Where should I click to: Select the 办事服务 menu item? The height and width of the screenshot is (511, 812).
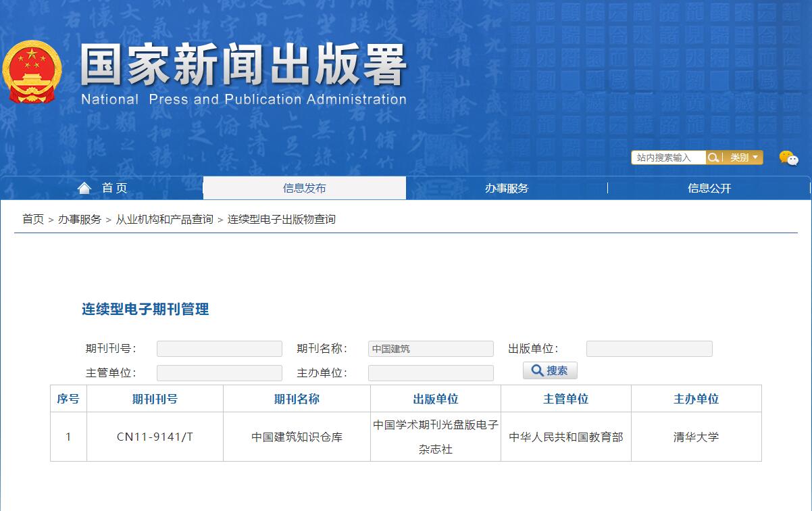507,188
